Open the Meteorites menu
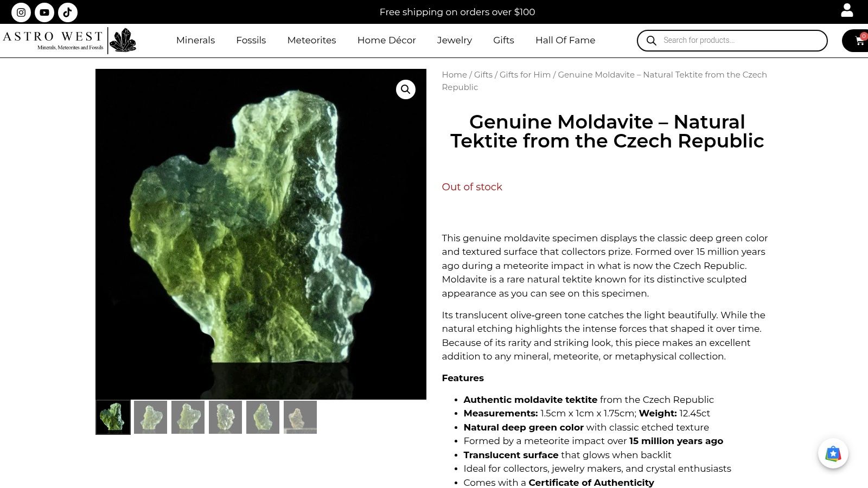This screenshot has height=488, width=868. tap(311, 40)
